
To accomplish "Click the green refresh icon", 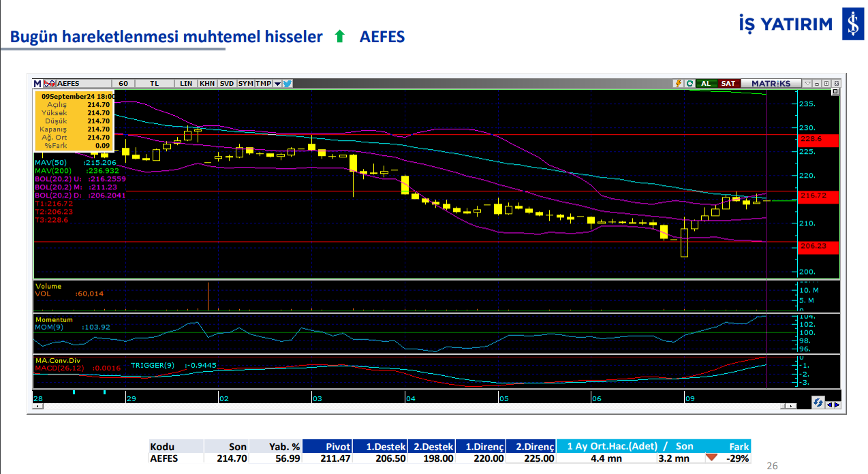I will pyautogui.click(x=689, y=84).
